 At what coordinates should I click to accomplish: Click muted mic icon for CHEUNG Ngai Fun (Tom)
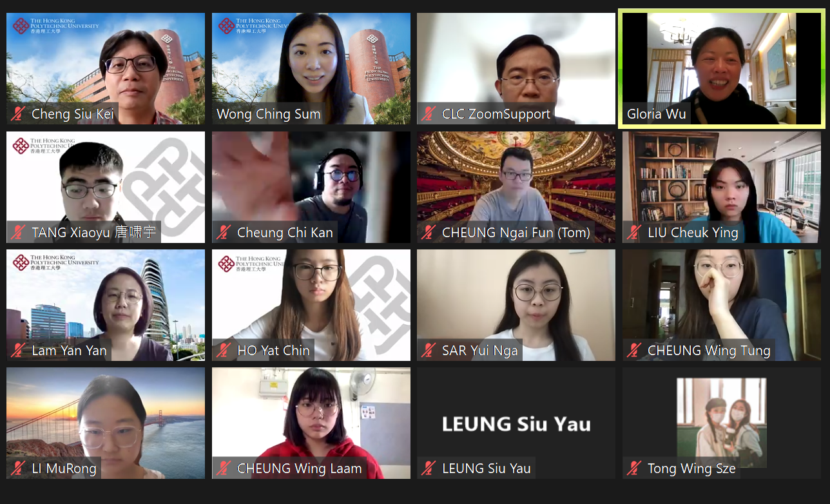point(429,232)
